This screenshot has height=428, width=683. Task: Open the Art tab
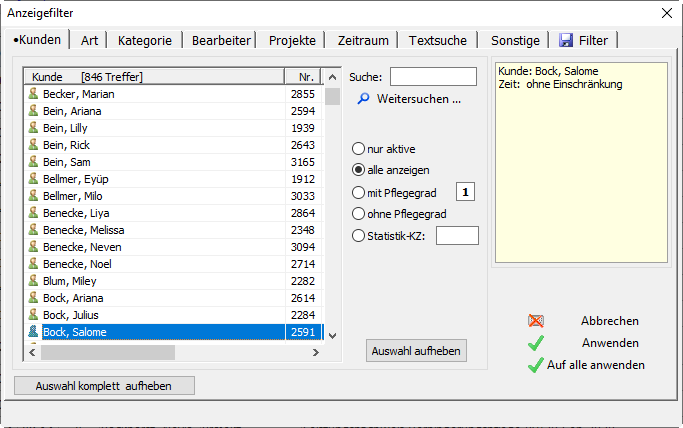[x=89, y=40]
